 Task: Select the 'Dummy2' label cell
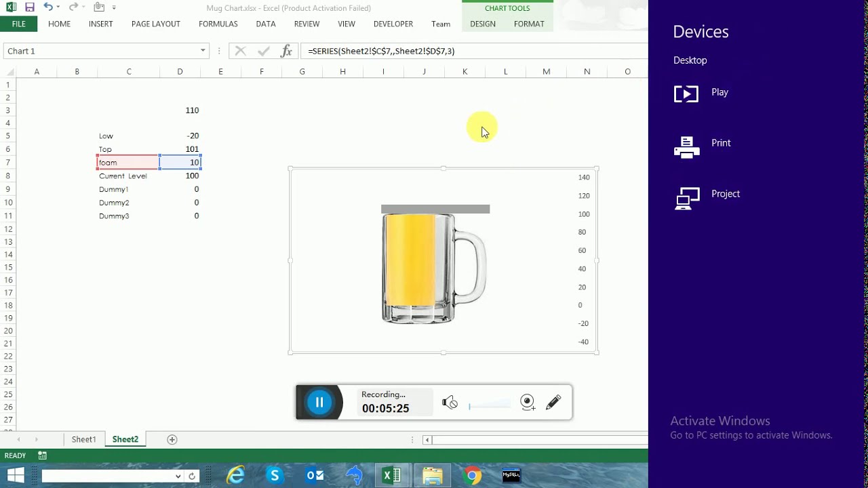[x=128, y=202]
